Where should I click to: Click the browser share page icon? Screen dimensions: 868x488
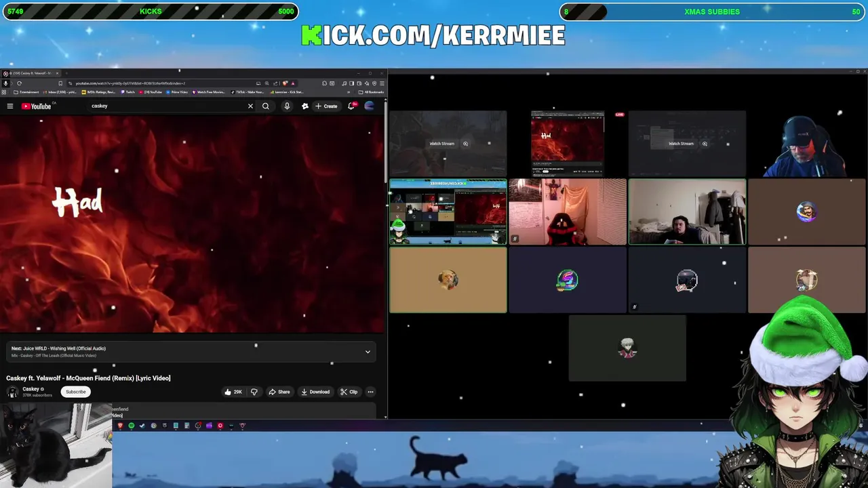[x=275, y=83]
